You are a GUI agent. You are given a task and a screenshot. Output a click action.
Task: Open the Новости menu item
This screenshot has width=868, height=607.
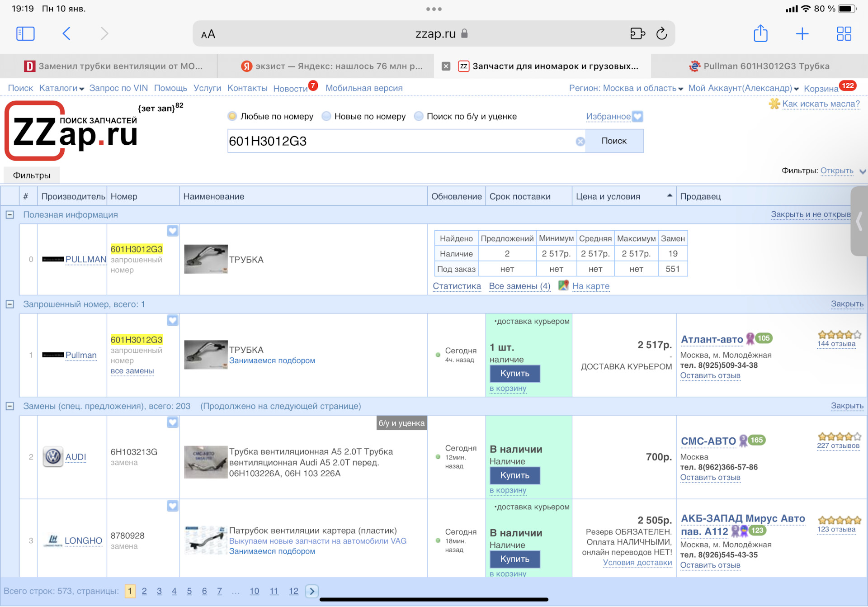coord(290,89)
